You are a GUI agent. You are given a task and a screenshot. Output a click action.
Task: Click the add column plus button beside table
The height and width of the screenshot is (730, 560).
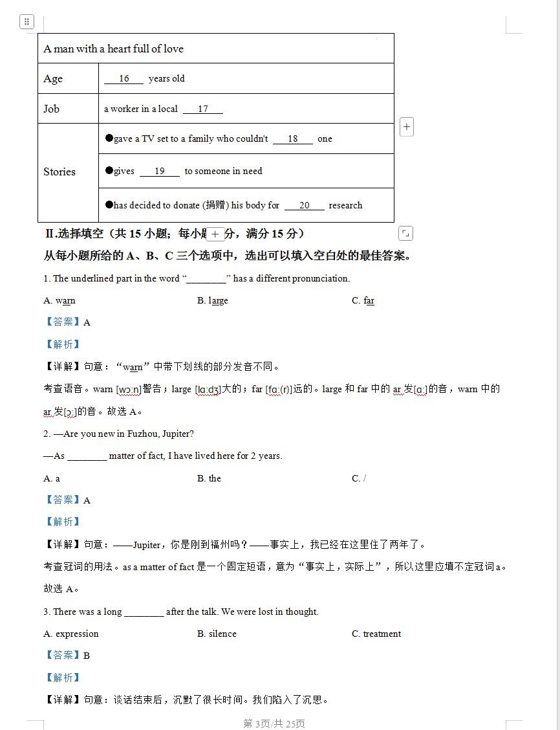click(407, 127)
